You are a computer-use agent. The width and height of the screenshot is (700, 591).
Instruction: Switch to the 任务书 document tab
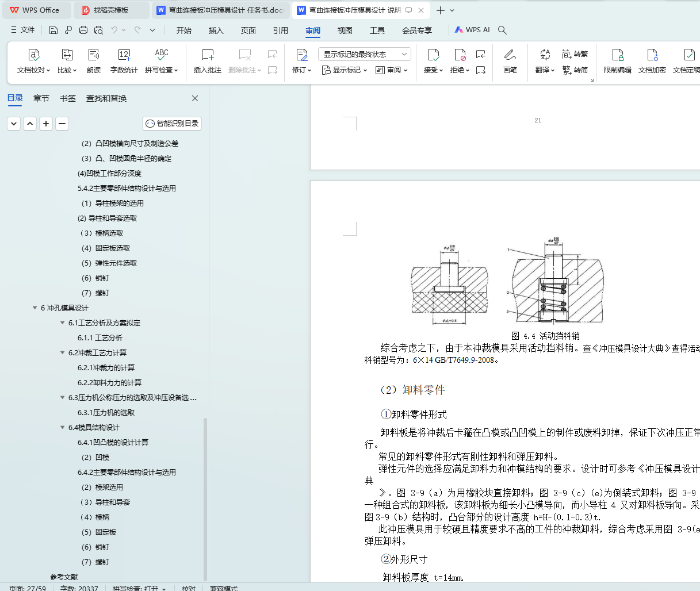coord(221,10)
